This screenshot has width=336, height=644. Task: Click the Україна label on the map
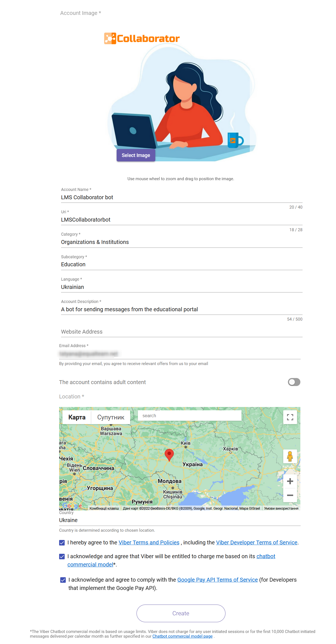tap(193, 464)
